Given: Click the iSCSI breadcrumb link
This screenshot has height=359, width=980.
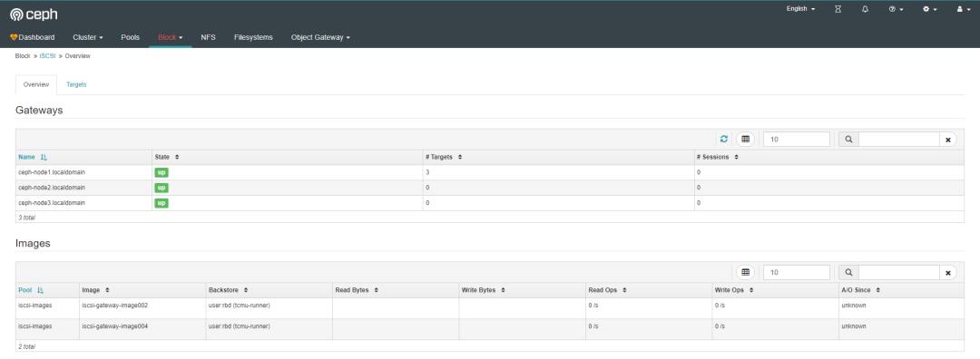Looking at the screenshot, I should coord(47,56).
